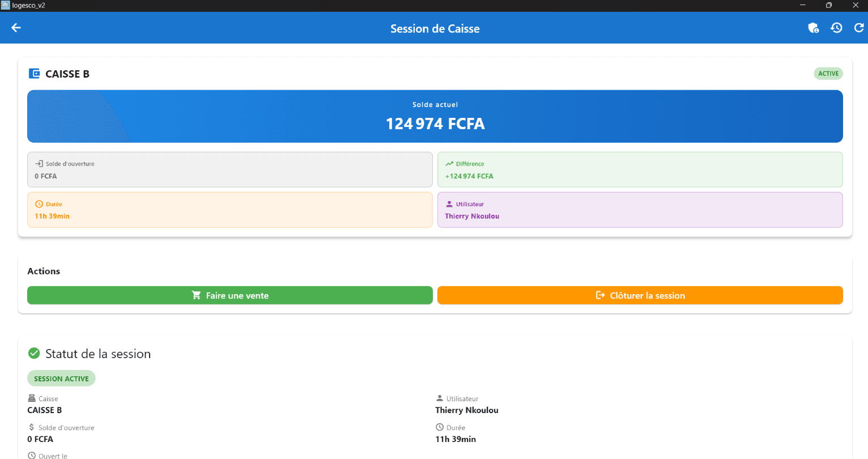Click the cash register icon beside Caisse
Screen dimensions: 868x459
tap(32, 398)
